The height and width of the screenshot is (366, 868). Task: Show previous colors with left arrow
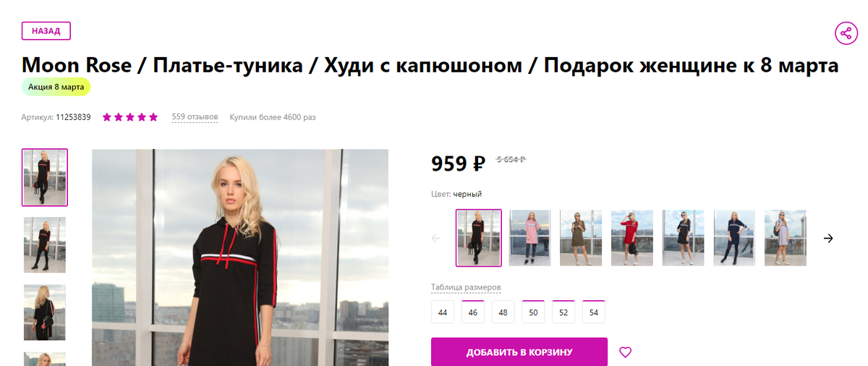point(436,238)
